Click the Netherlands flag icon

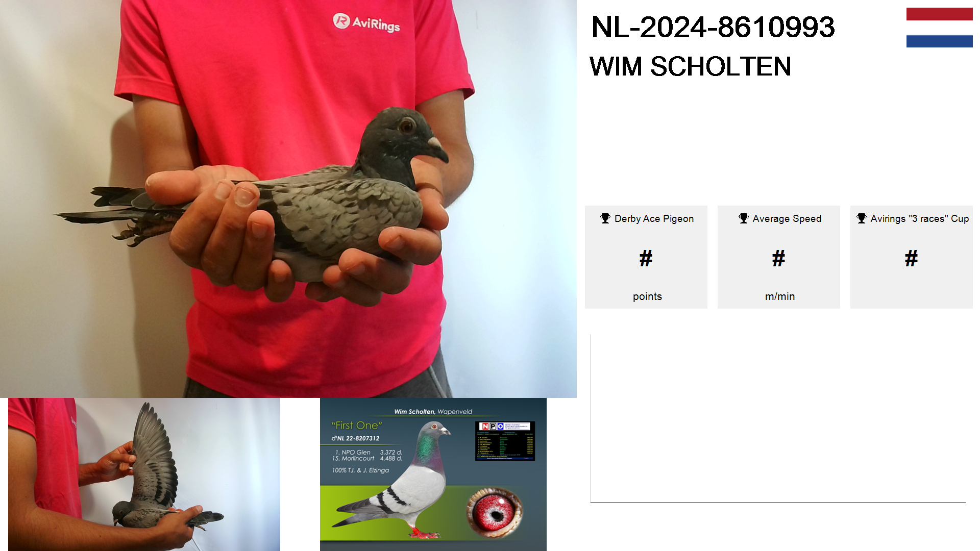point(939,28)
